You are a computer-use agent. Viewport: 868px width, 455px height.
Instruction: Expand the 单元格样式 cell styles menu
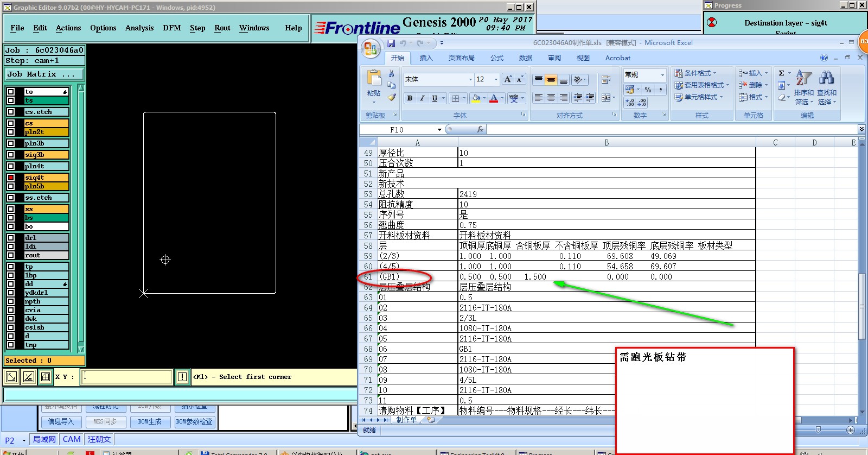(x=699, y=97)
